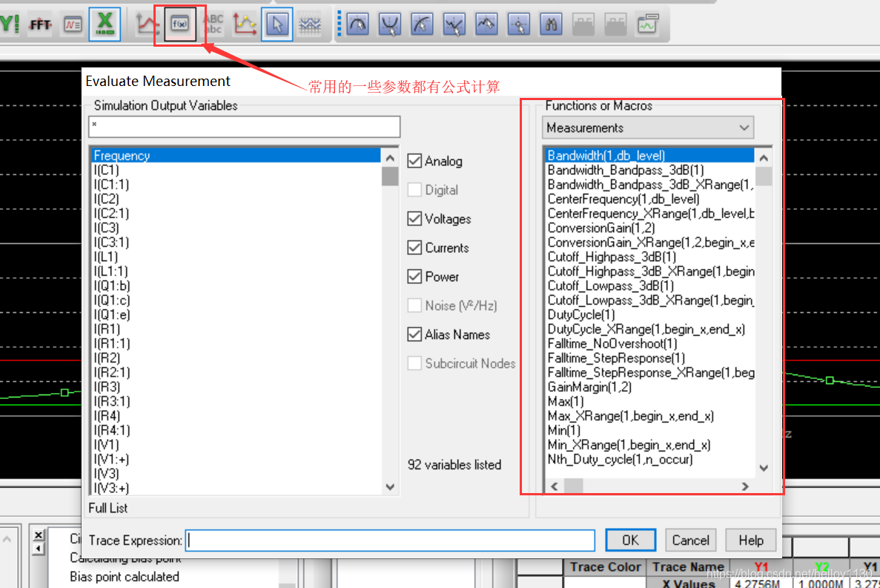Click the first greyed-out transition icon
Screen dimensions: 880x588
(583, 24)
